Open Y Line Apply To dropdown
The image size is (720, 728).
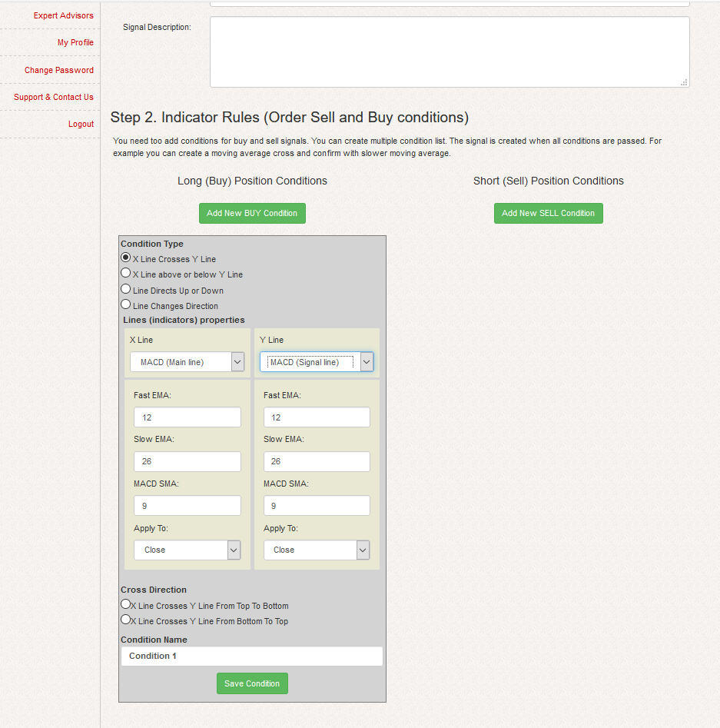click(x=317, y=550)
